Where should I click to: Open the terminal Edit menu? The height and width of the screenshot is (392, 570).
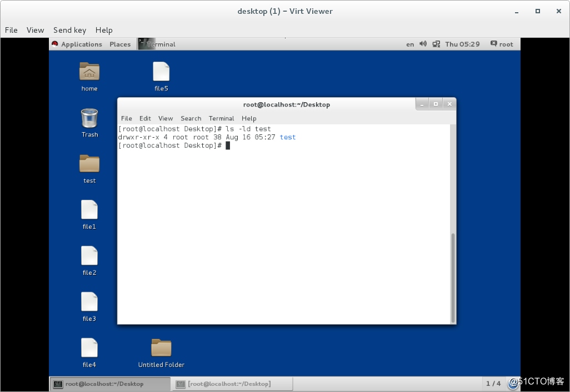145,118
